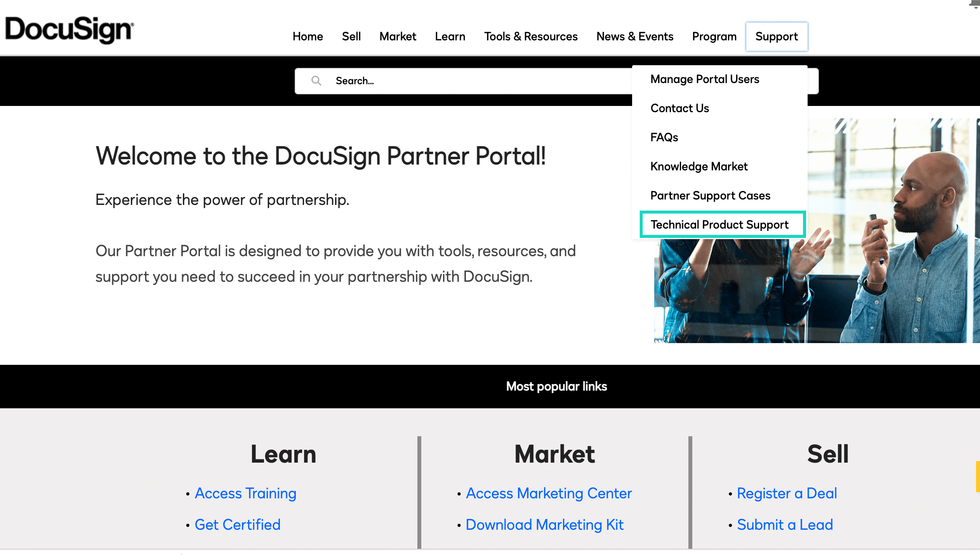Click the DocuSign logo
The width and height of the screenshot is (980, 555).
[x=70, y=30]
